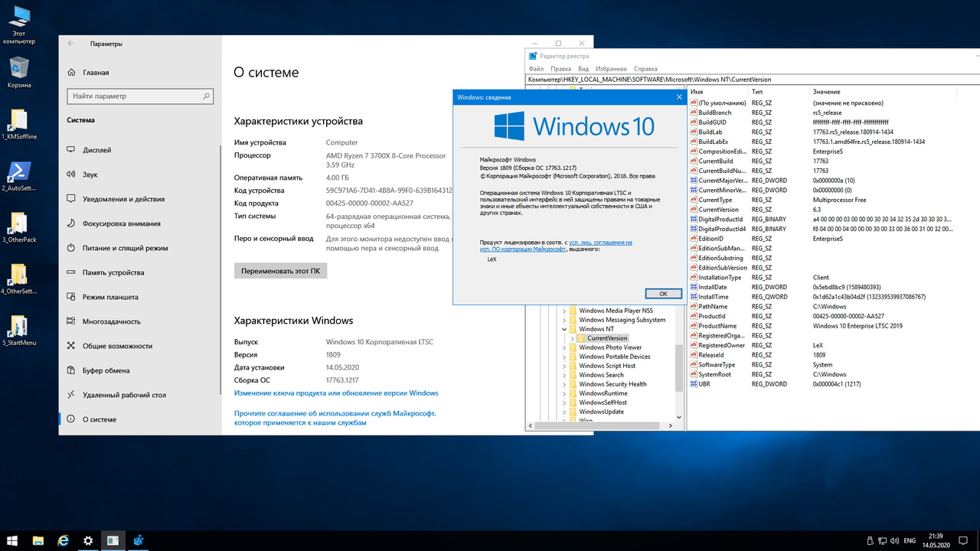Click Найти параметр search field
980x551 pixels.
(x=139, y=96)
